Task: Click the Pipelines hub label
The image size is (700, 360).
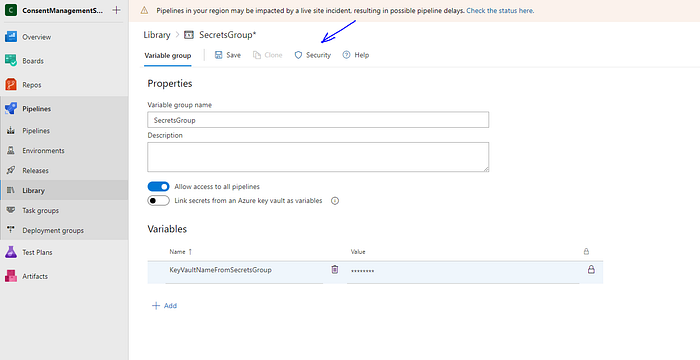Action: 37,109
